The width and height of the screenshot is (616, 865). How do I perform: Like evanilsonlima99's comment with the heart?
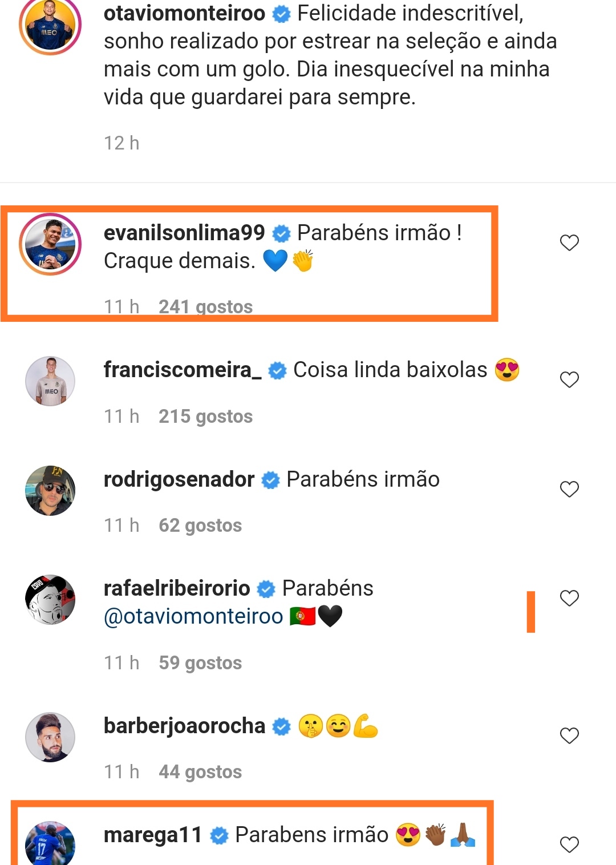tap(569, 243)
